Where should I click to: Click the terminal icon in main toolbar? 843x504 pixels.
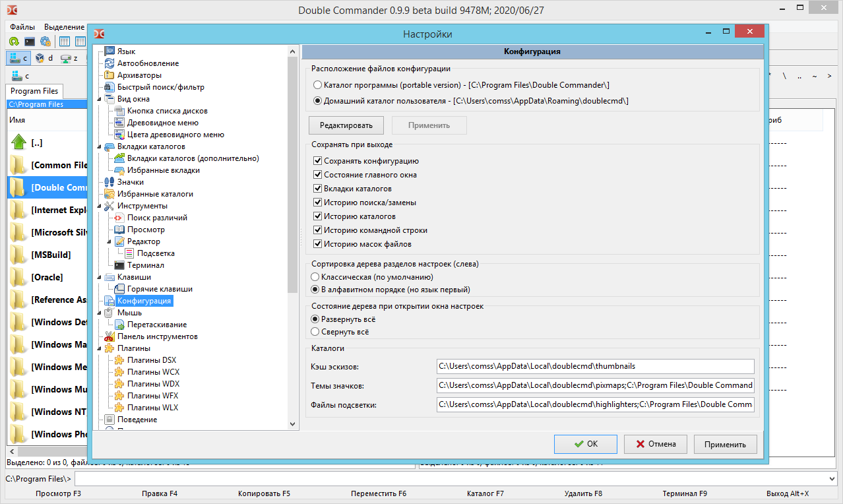30,42
